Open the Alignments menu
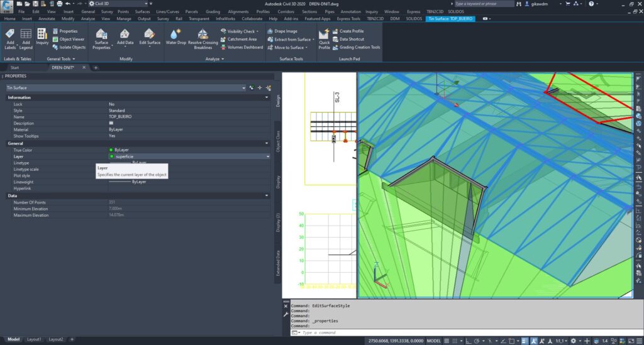 coord(238,12)
